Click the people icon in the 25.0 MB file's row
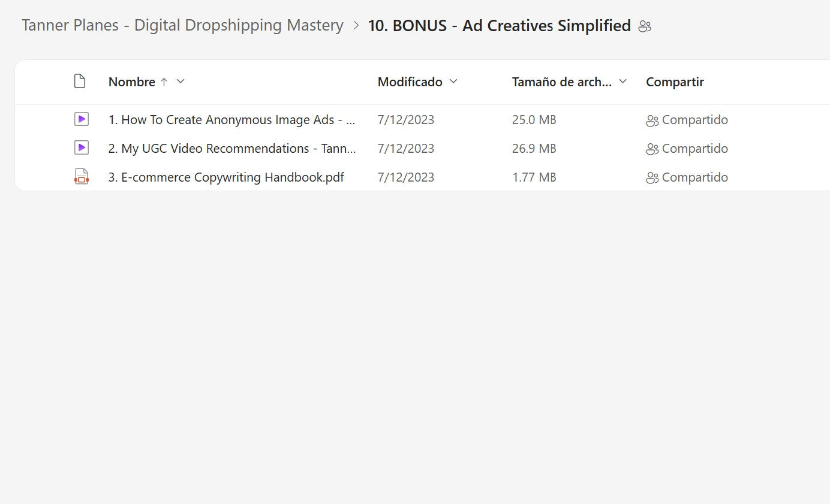The width and height of the screenshot is (830, 504). coord(652,120)
